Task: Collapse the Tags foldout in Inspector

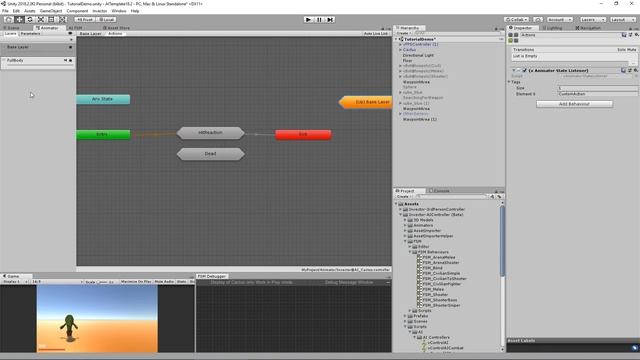Action: tap(509, 82)
